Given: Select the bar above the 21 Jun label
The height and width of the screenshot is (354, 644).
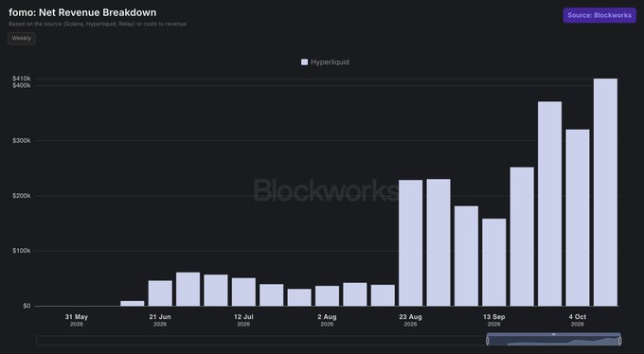Looking at the screenshot, I should point(160,293).
